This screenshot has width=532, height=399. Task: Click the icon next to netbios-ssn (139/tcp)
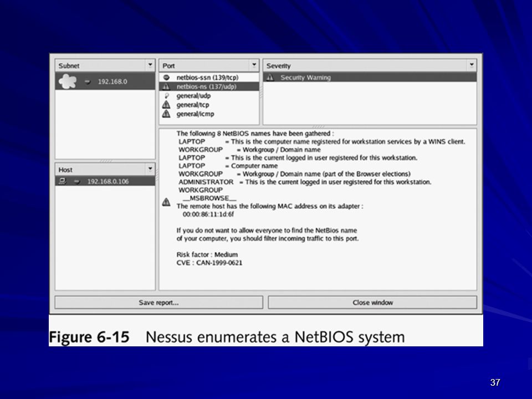pos(166,78)
